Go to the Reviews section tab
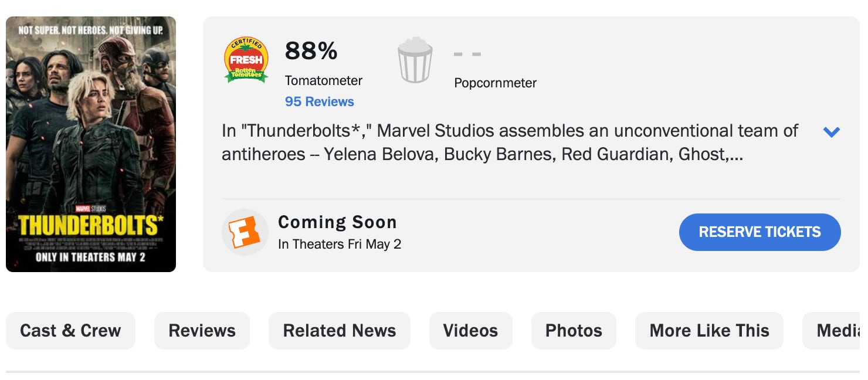The width and height of the screenshot is (868, 380). 202,331
